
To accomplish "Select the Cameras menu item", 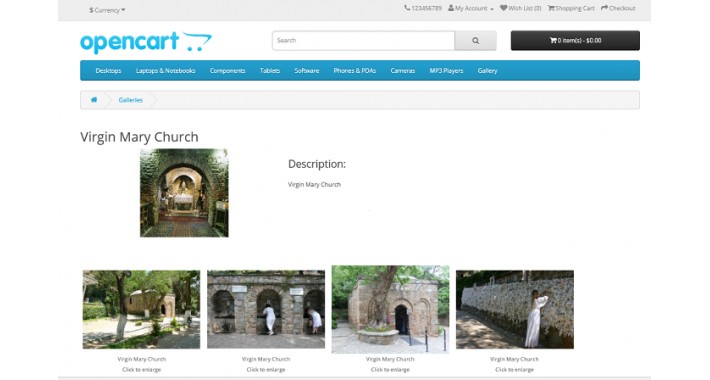I will coord(403,71).
